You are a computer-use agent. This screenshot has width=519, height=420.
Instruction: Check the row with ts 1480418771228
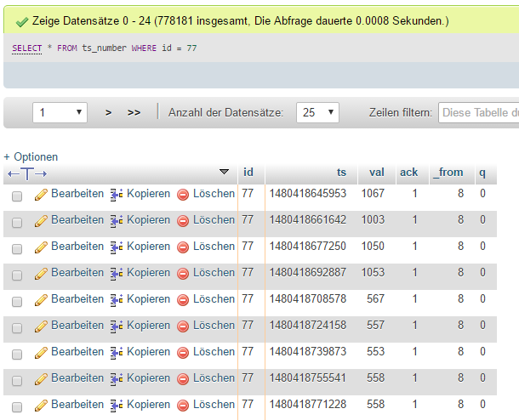pyautogui.click(x=17, y=407)
